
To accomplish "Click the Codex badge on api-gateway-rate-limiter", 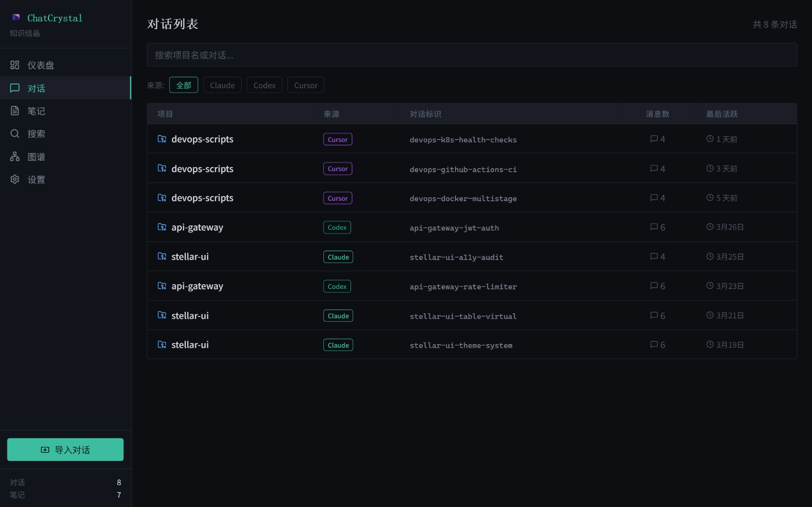I will coord(337,286).
